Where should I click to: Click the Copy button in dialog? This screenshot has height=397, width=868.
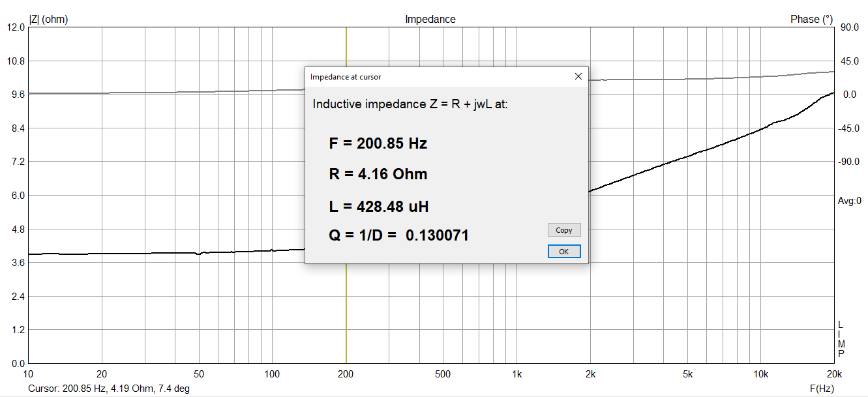click(x=564, y=230)
